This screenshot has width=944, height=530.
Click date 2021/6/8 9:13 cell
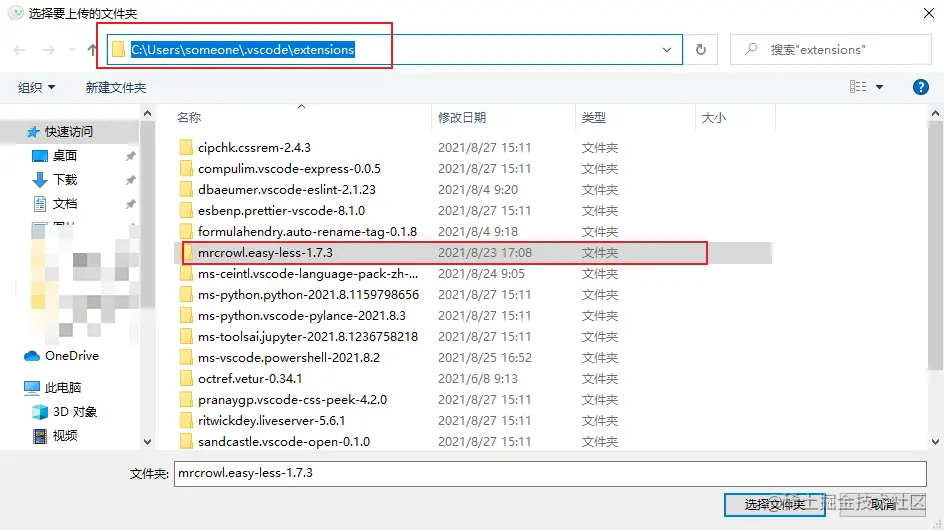pyautogui.click(x=477, y=379)
